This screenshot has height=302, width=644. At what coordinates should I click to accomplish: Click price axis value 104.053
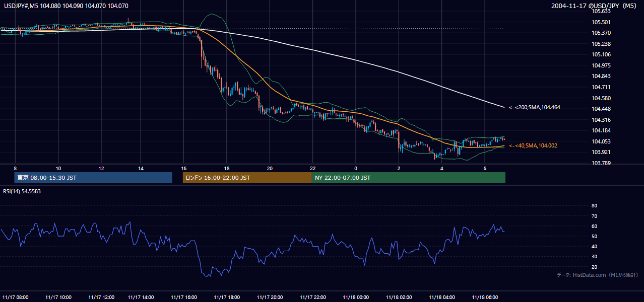tap(601, 141)
